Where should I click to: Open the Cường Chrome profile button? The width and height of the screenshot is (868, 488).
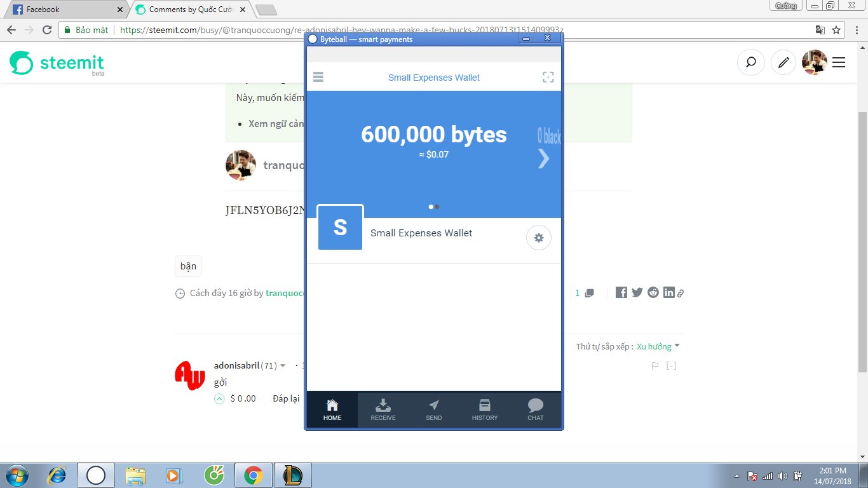tap(786, 6)
